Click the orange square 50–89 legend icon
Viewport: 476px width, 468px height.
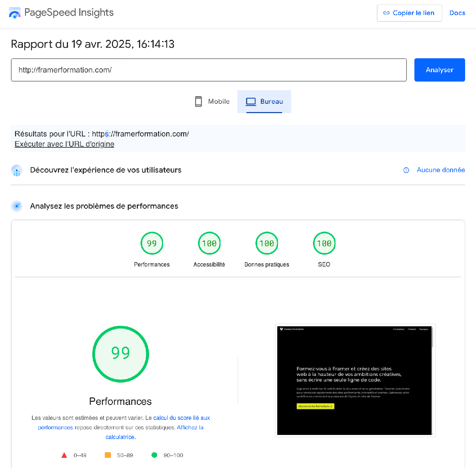(108, 455)
